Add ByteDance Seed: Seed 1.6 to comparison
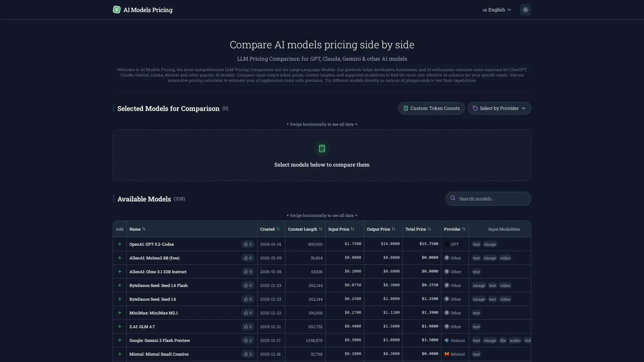The width and height of the screenshot is (644, 362). coord(120,299)
